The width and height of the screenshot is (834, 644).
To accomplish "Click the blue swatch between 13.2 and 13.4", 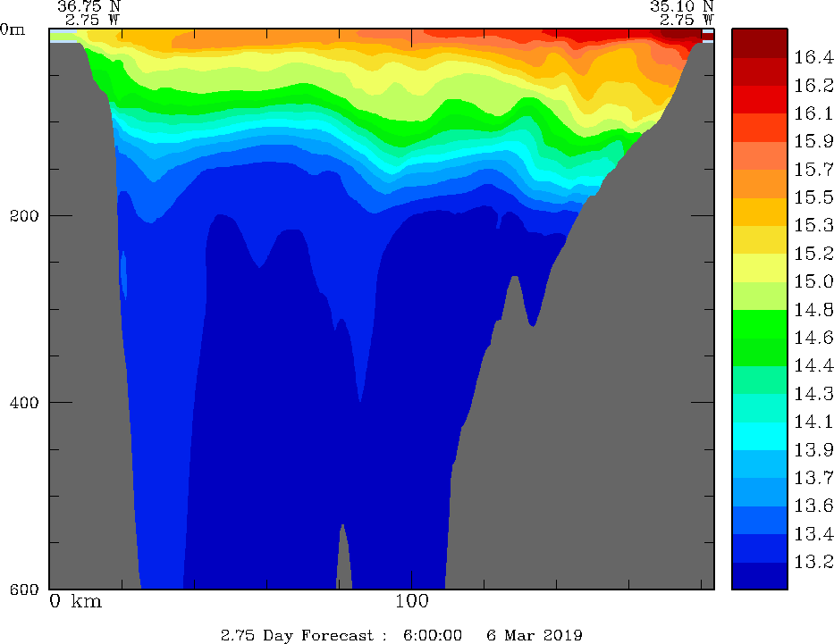I will [x=760, y=548].
